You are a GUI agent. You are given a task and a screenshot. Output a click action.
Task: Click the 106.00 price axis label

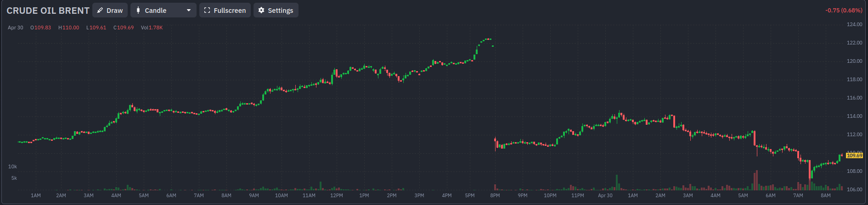tap(855, 189)
